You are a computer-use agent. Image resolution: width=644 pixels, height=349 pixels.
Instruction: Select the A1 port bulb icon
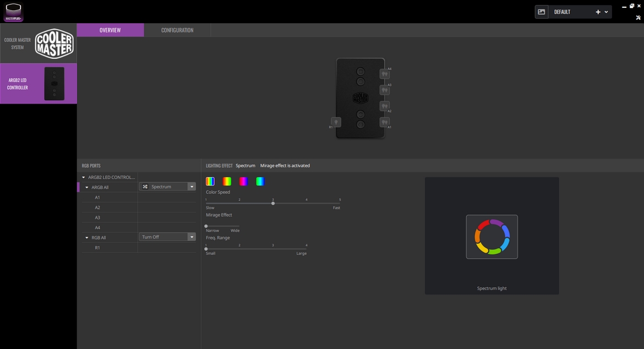384,122
